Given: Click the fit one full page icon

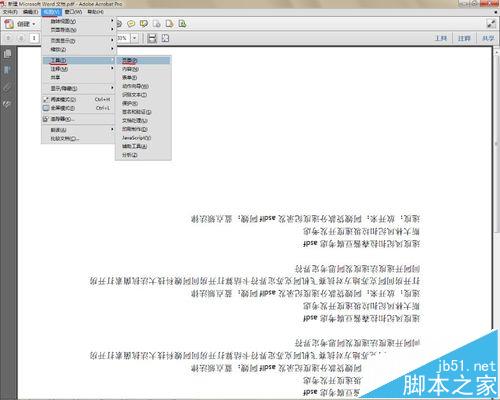Looking at the screenshot, I should tap(165, 38).
